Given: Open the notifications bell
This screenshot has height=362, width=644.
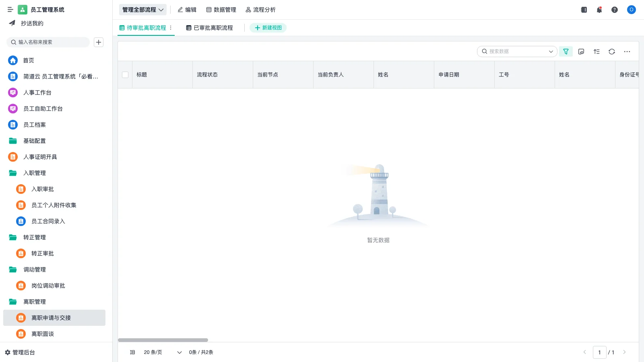Looking at the screenshot, I should pyautogui.click(x=599, y=10).
